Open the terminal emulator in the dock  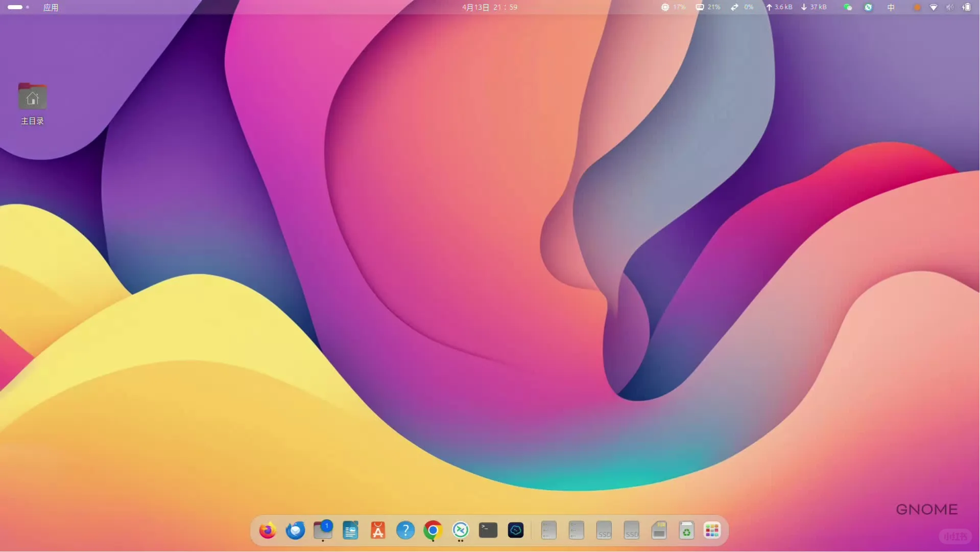[x=488, y=531]
